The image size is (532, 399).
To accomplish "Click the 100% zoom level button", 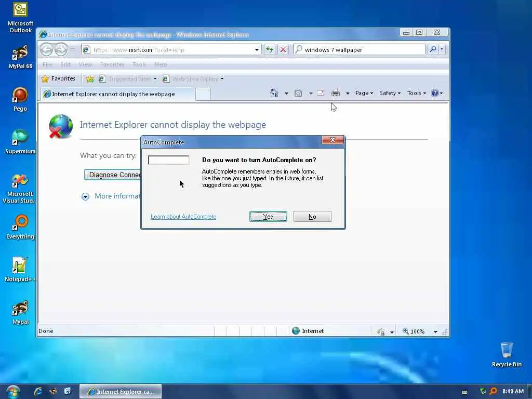I will tap(414, 331).
